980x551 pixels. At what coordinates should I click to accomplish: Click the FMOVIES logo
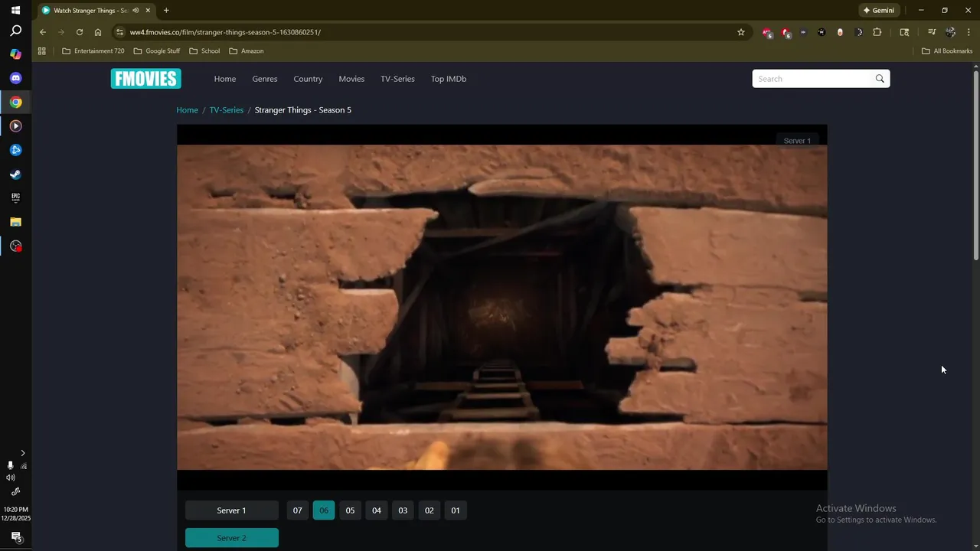click(145, 79)
